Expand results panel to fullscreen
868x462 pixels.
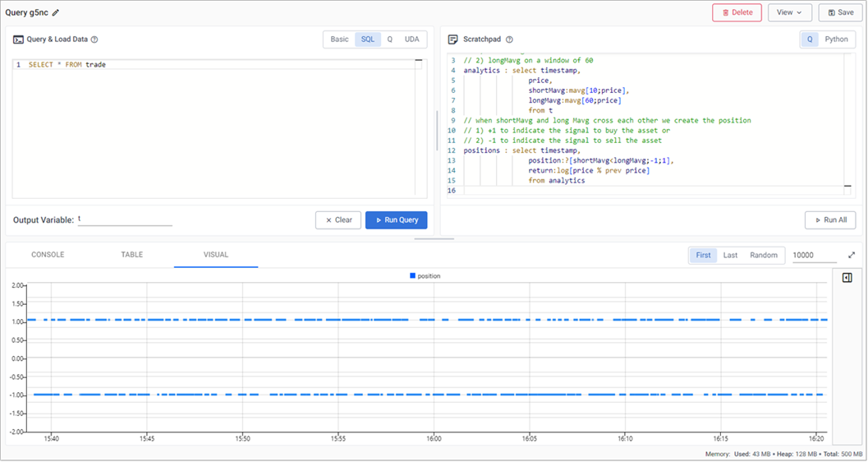pyautogui.click(x=852, y=255)
